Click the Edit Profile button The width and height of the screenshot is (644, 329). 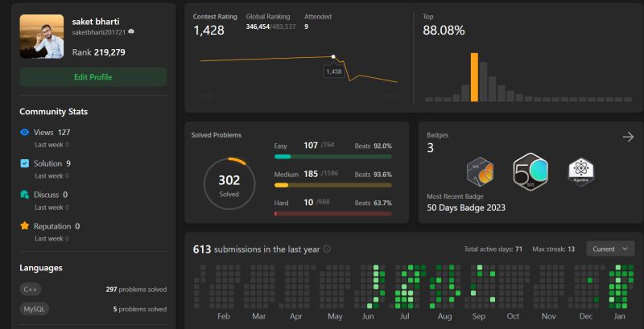[x=93, y=77]
